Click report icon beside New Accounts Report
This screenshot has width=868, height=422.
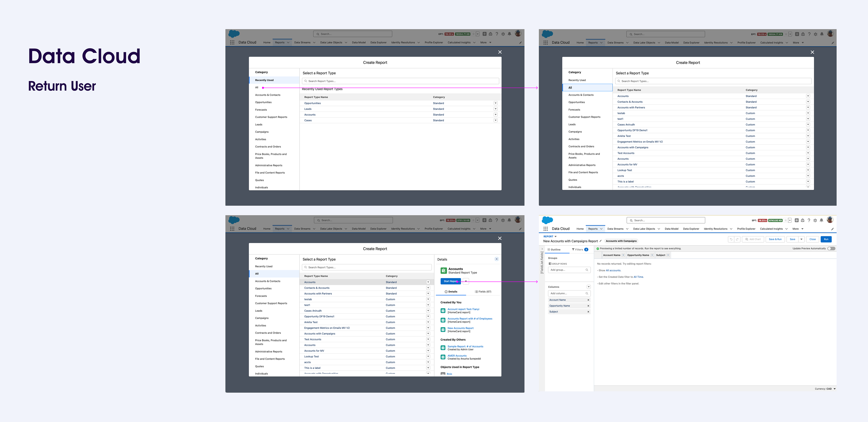coord(443,329)
